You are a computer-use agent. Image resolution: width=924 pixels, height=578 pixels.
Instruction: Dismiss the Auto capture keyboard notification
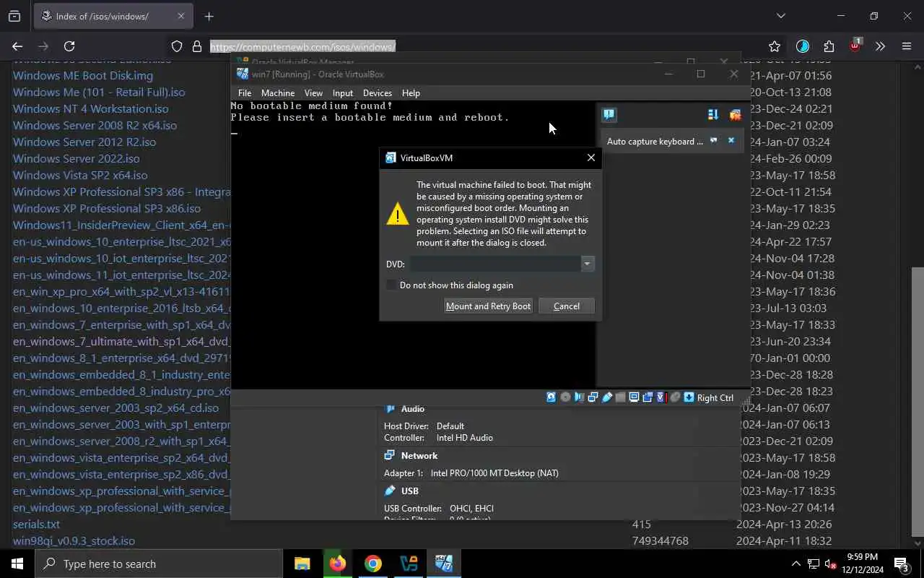pos(731,140)
